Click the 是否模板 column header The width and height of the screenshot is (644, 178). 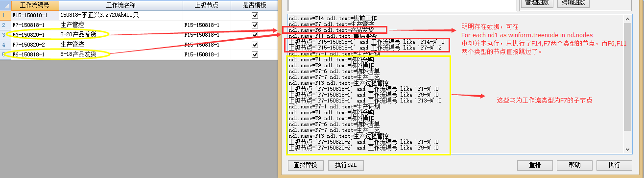pos(255,5)
